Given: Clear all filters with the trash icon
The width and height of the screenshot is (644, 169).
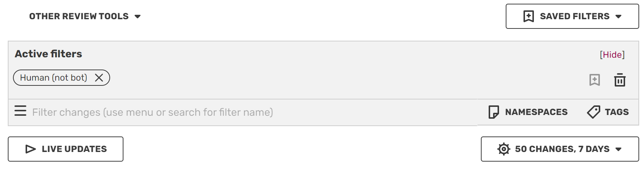Looking at the screenshot, I should coord(620,80).
